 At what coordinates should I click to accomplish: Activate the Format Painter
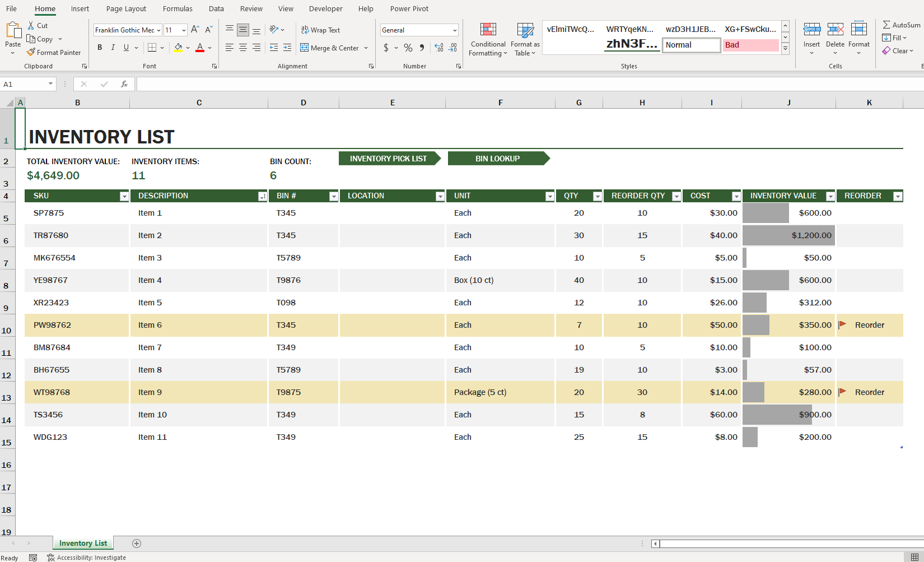coord(54,52)
